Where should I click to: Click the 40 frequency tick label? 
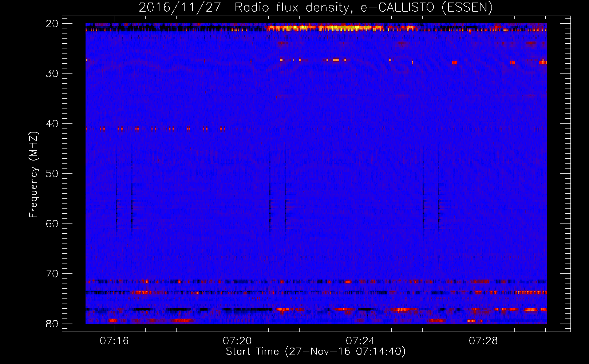[52, 124]
